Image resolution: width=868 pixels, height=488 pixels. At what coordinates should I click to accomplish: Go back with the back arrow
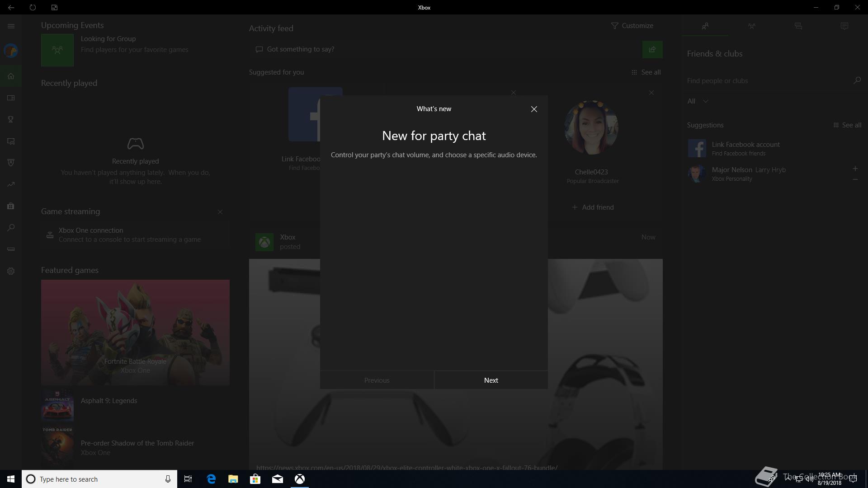click(x=11, y=7)
